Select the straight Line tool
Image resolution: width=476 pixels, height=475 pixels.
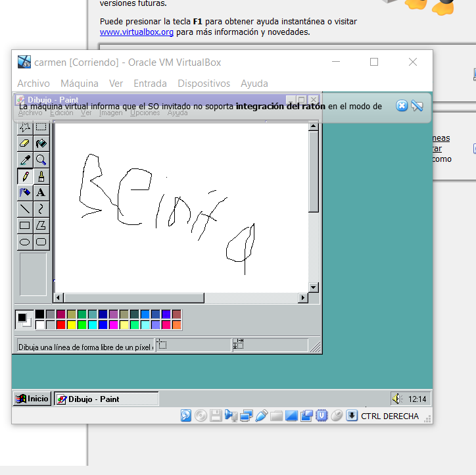pyautogui.click(x=25, y=209)
